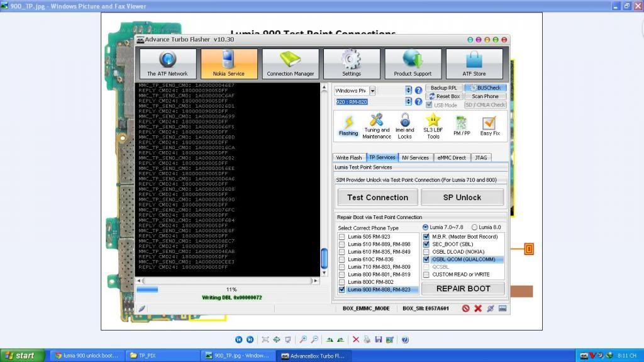Screen dimensions: 644x362
Task: Open the ATF Store
Action: click(x=474, y=64)
